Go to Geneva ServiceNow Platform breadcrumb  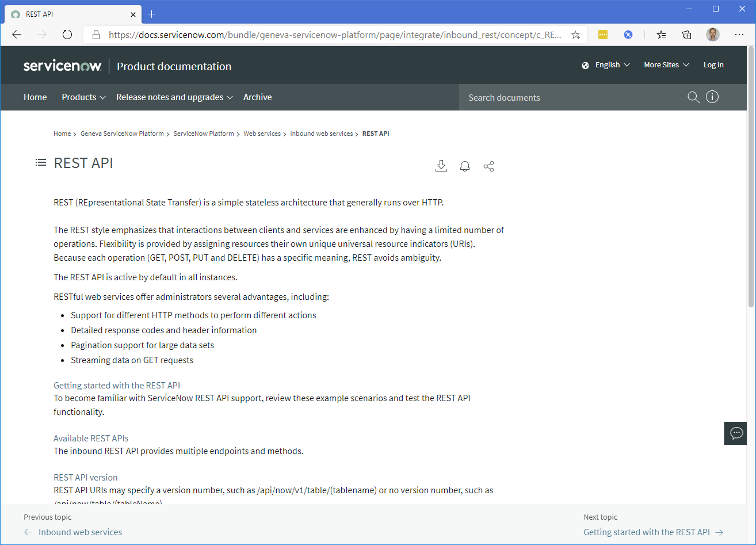[122, 134]
